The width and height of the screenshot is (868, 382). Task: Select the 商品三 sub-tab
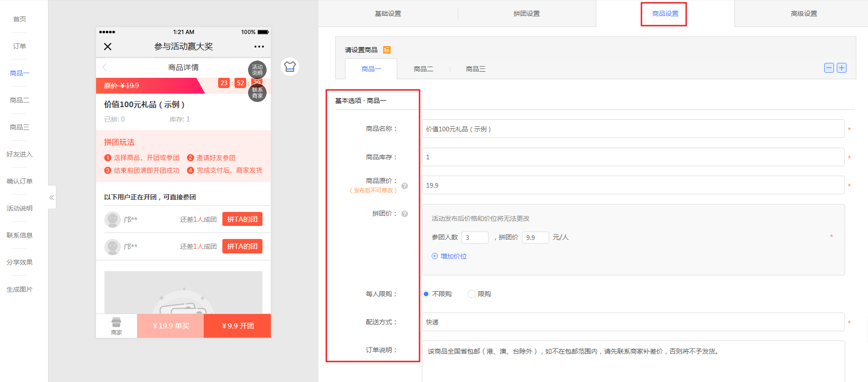(475, 69)
